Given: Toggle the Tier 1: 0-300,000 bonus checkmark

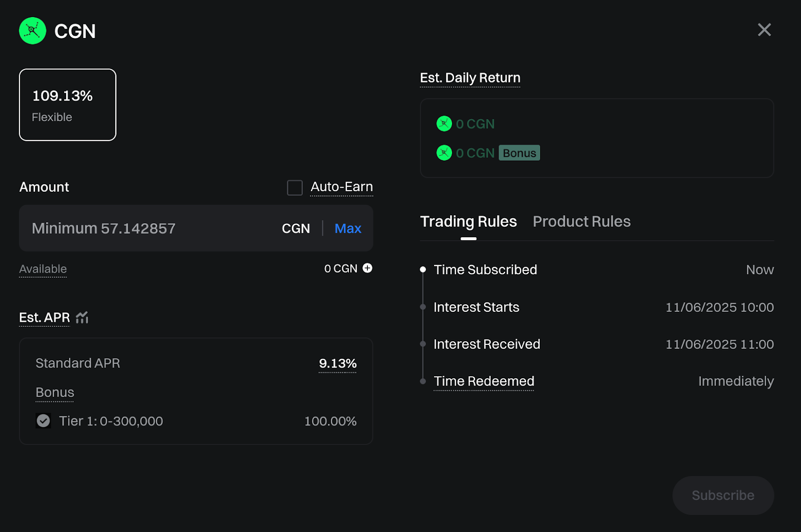Looking at the screenshot, I should tap(44, 421).
